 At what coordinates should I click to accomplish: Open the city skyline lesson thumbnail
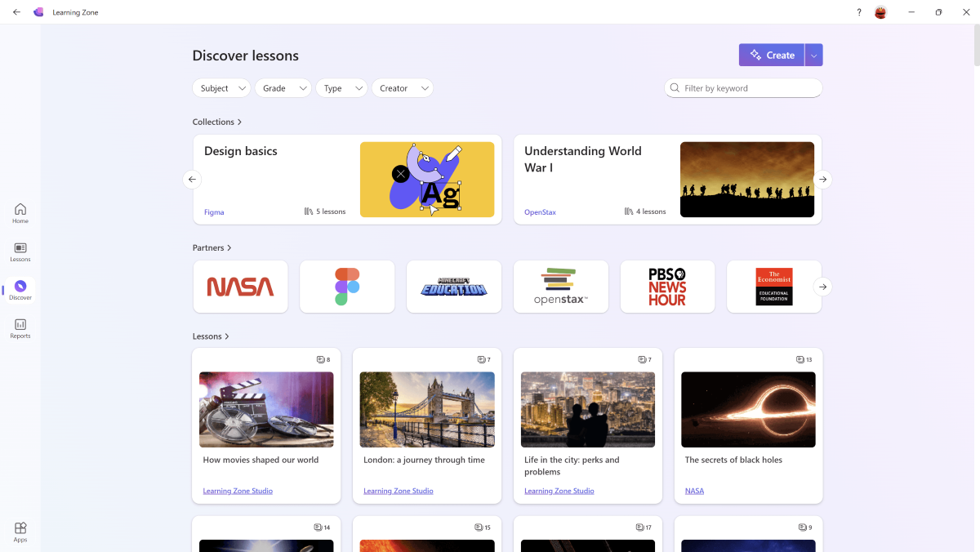[x=588, y=409]
